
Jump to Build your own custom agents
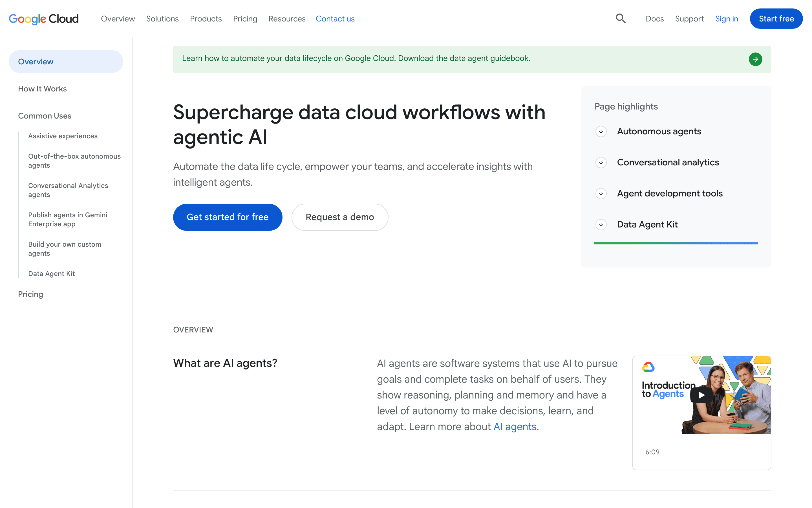tap(64, 249)
